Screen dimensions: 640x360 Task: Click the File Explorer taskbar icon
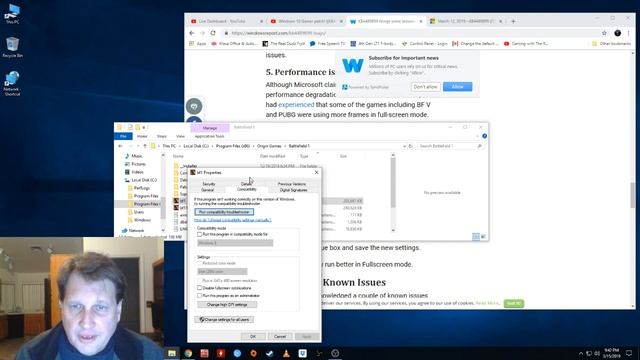[172, 353]
